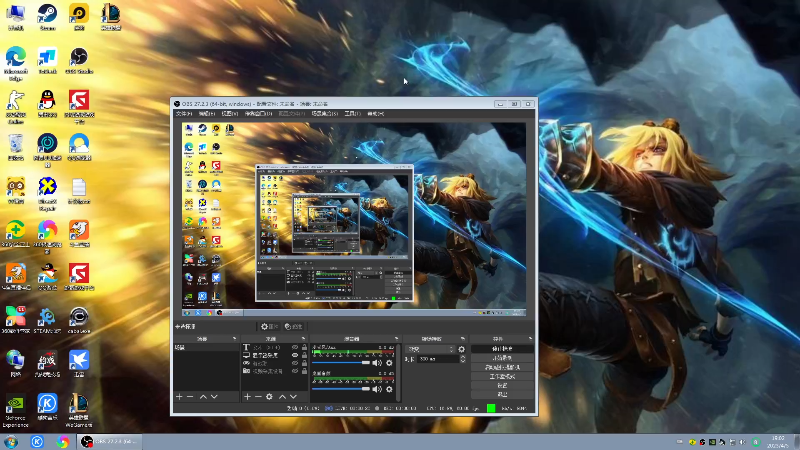Open the Desktop Audio settings gear
This screenshot has height=450, width=800.
389,389
